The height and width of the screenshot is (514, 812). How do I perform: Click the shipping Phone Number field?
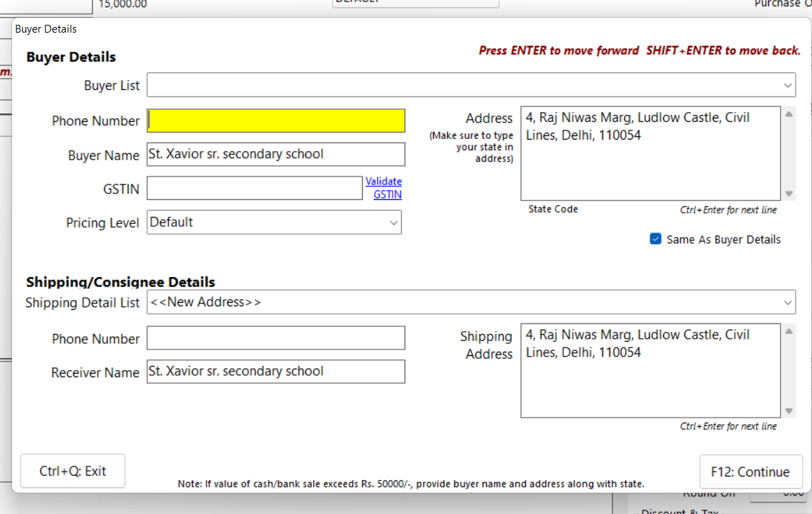click(x=276, y=338)
